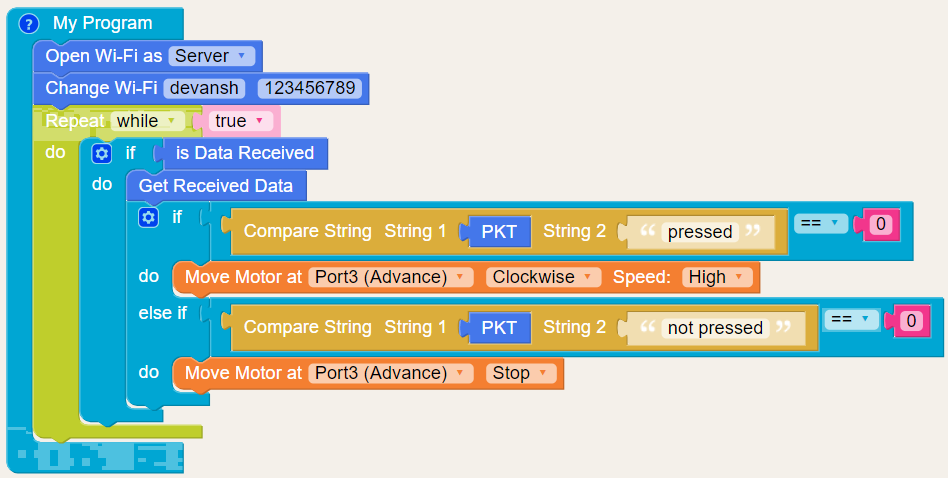The width and height of the screenshot is (948, 478).
Task: Edit the text field containing not pressed
Action: coord(714,328)
